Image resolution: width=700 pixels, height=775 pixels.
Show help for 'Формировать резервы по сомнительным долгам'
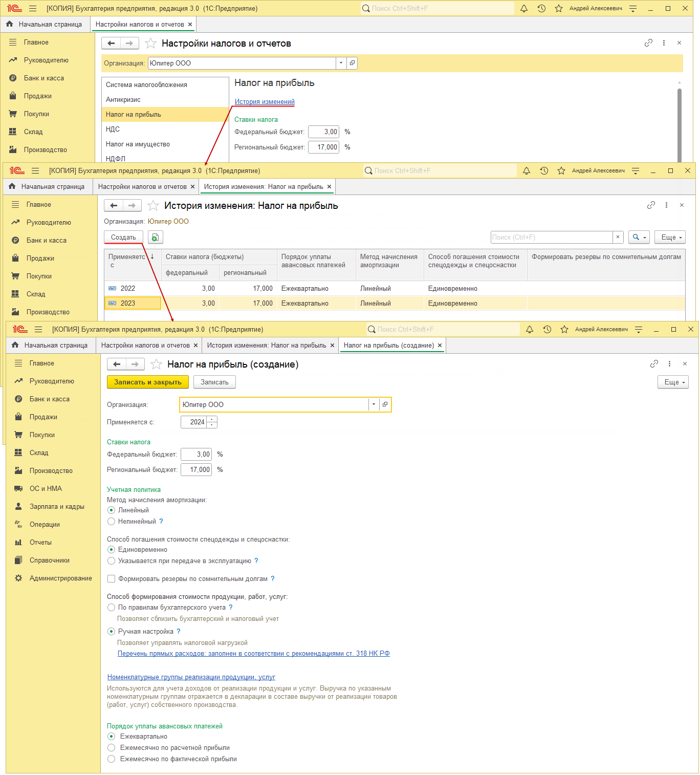(x=273, y=579)
